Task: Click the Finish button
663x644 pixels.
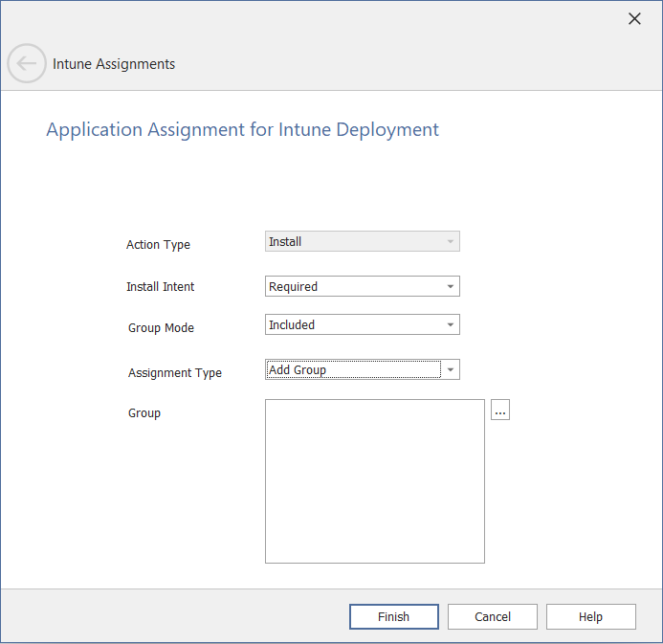Action: (x=394, y=616)
